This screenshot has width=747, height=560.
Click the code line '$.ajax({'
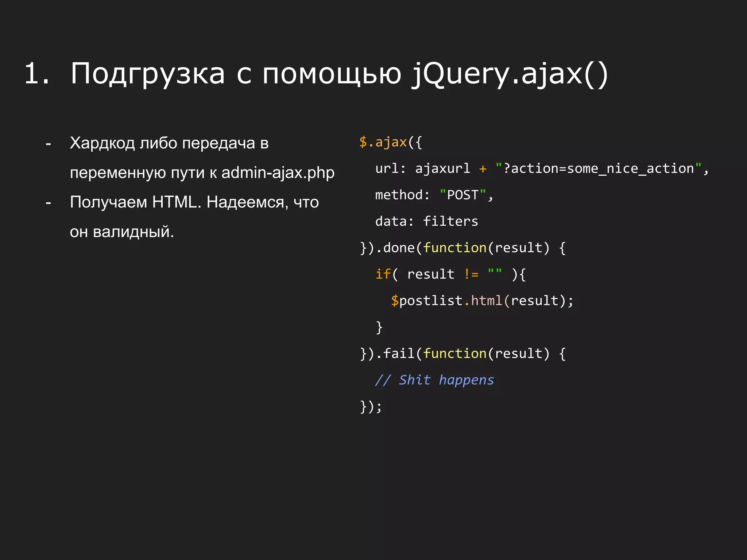pos(391,142)
